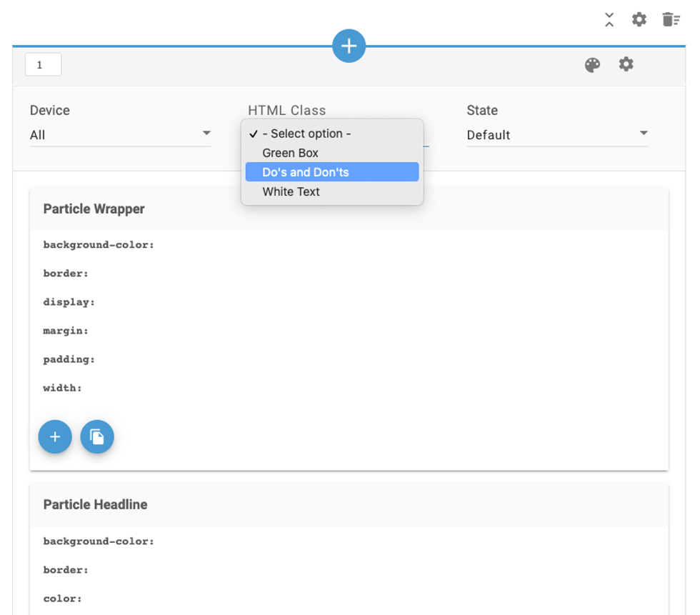Click the Particle Wrapper header

[x=94, y=209]
